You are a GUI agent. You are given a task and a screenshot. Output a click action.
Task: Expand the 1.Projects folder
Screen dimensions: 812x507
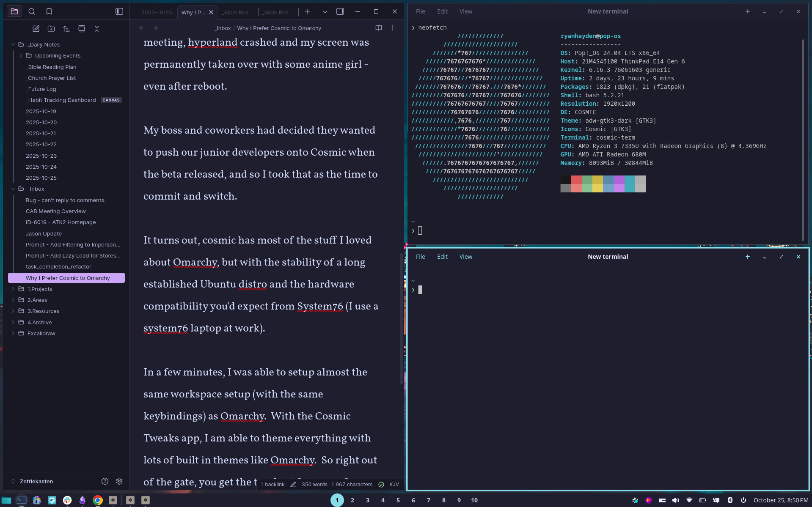pyautogui.click(x=13, y=289)
